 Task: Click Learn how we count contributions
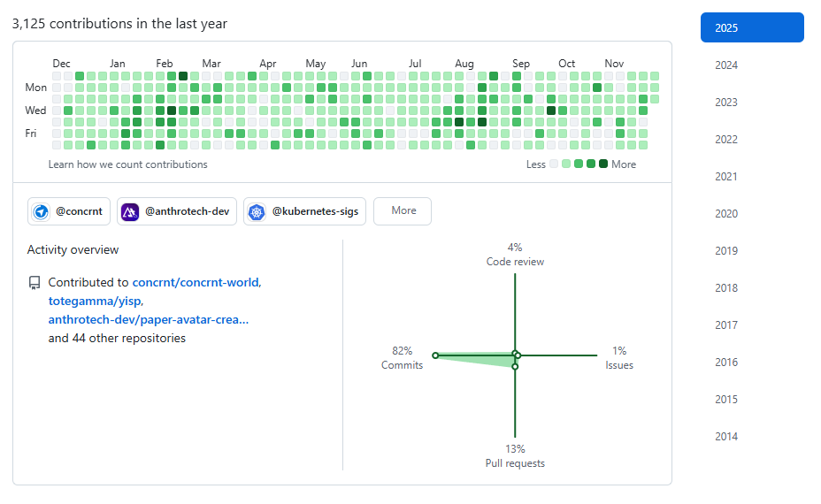[x=128, y=164]
